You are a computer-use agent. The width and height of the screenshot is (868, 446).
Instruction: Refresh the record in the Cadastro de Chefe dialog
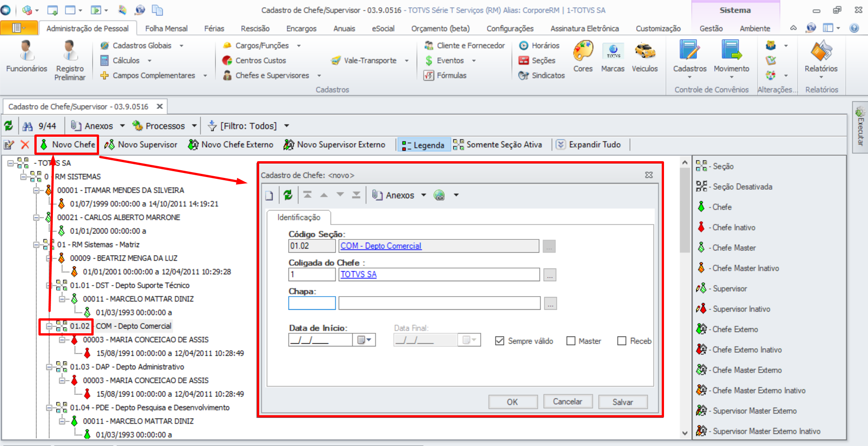click(288, 195)
